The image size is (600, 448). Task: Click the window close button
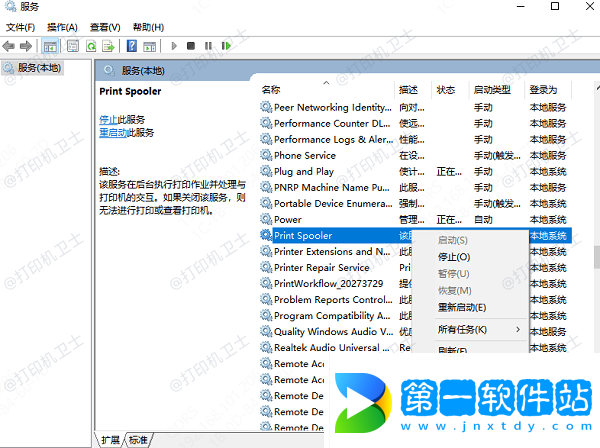[x=590, y=6]
